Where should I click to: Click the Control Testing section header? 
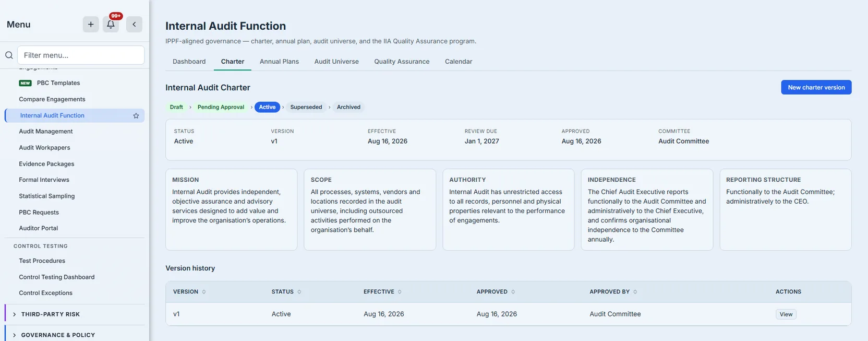click(x=41, y=246)
